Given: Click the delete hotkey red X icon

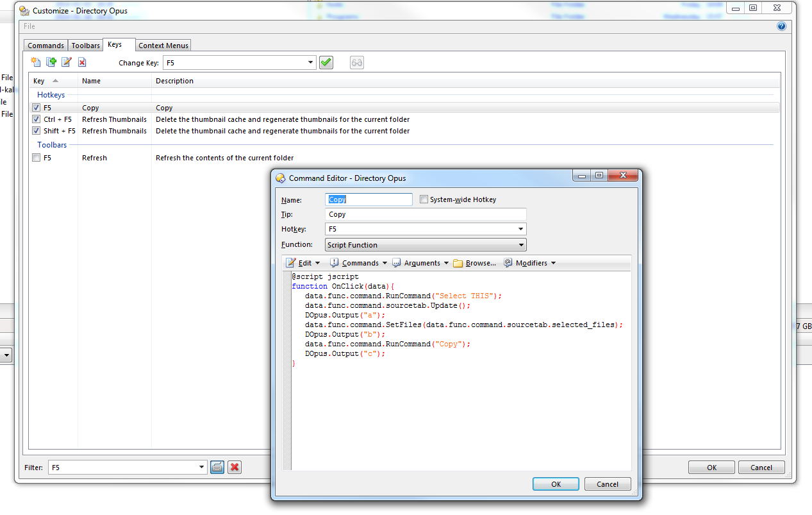Looking at the screenshot, I should (82, 62).
